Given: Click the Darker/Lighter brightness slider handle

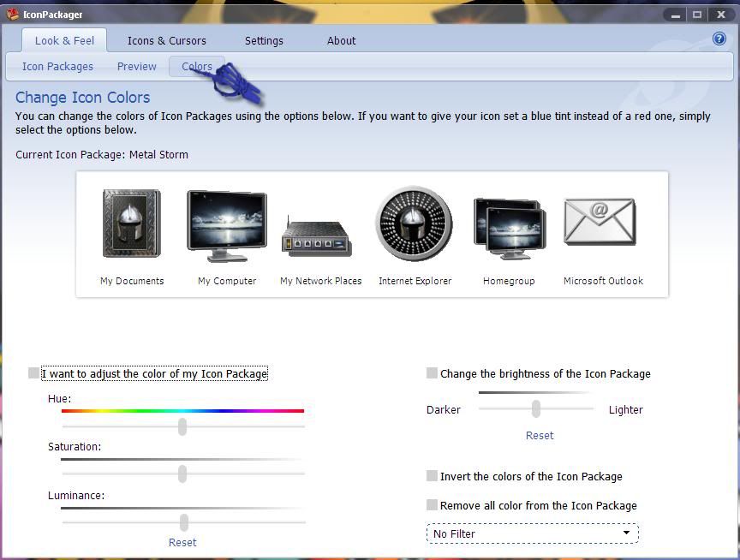Looking at the screenshot, I should click(535, 408).
